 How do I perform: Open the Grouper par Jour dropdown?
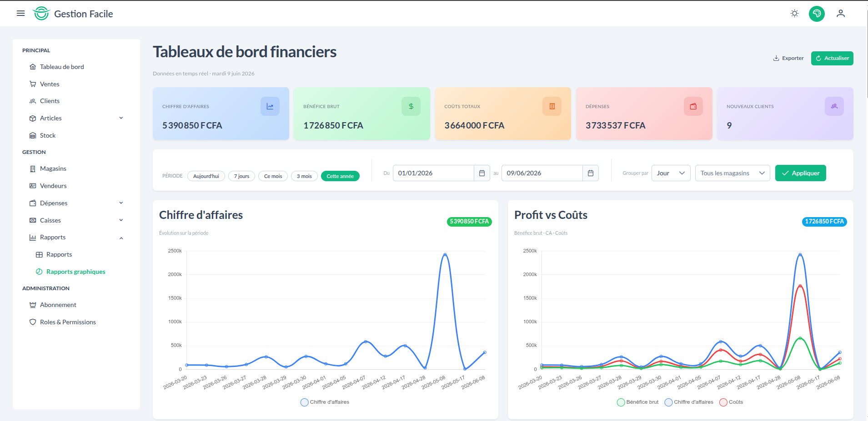(671, 173)
